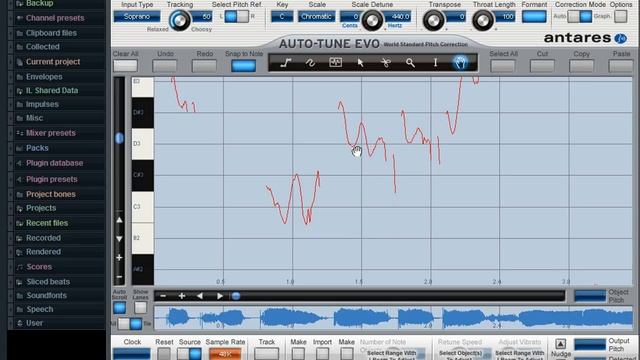This screenshot has height=360, width=640.
Task: Toggle the Source switch
Action: [x=189, y=354]
